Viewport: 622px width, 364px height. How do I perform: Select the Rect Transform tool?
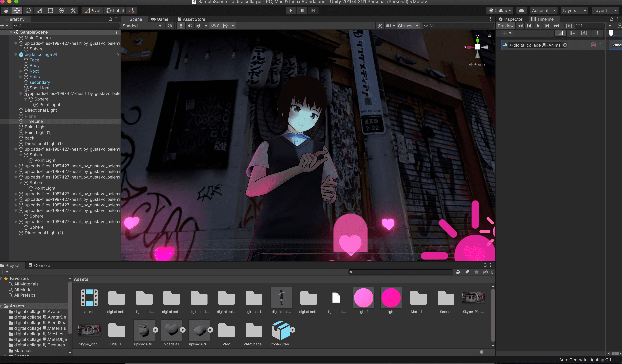coord(50,10)
